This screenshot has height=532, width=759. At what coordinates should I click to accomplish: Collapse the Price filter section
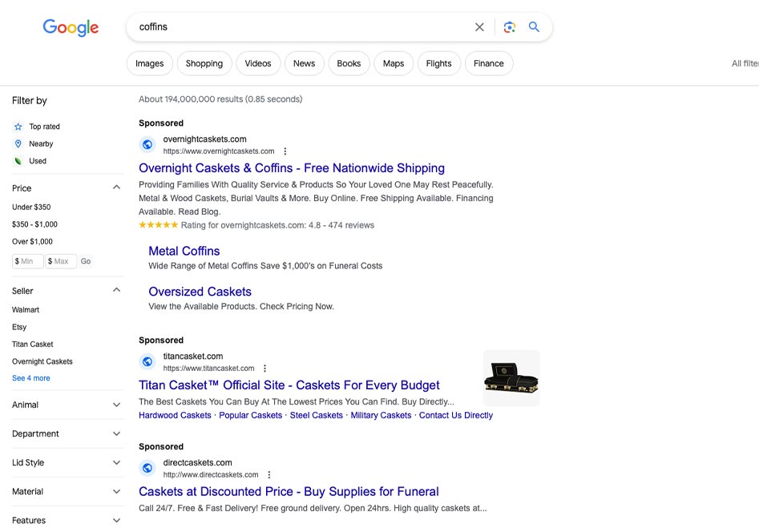pyautogui.click(x=117, y=187)
